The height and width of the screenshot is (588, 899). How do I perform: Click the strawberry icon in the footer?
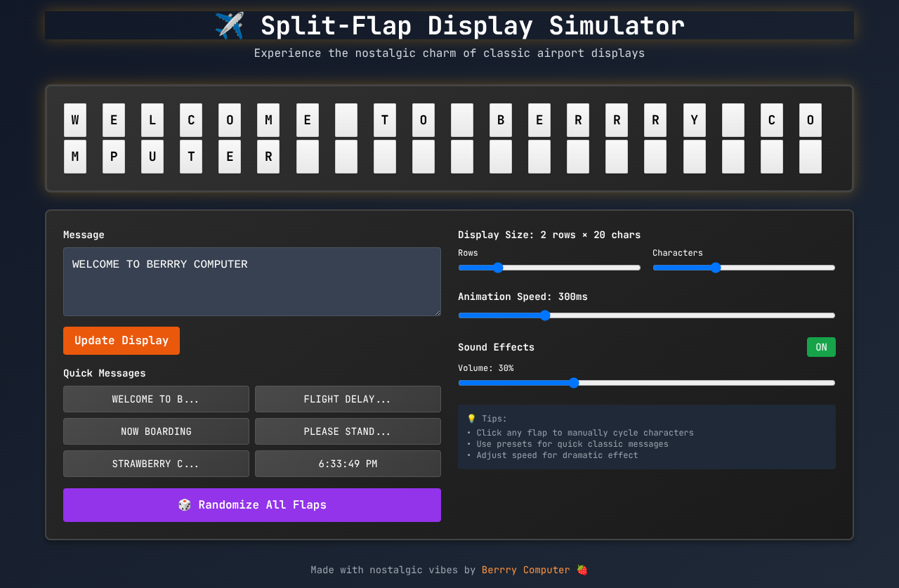(x=581, y=570)
